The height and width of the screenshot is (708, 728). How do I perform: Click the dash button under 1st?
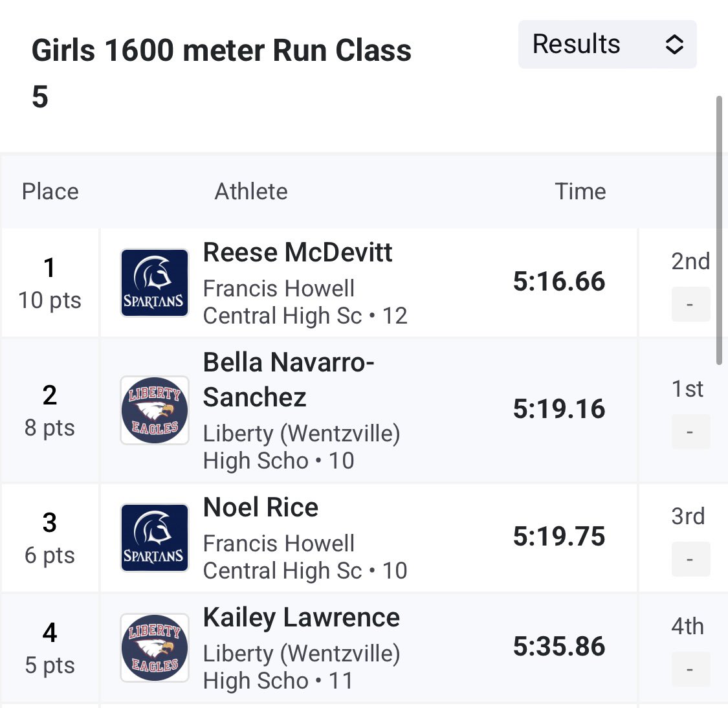click(x=690, y=432)
